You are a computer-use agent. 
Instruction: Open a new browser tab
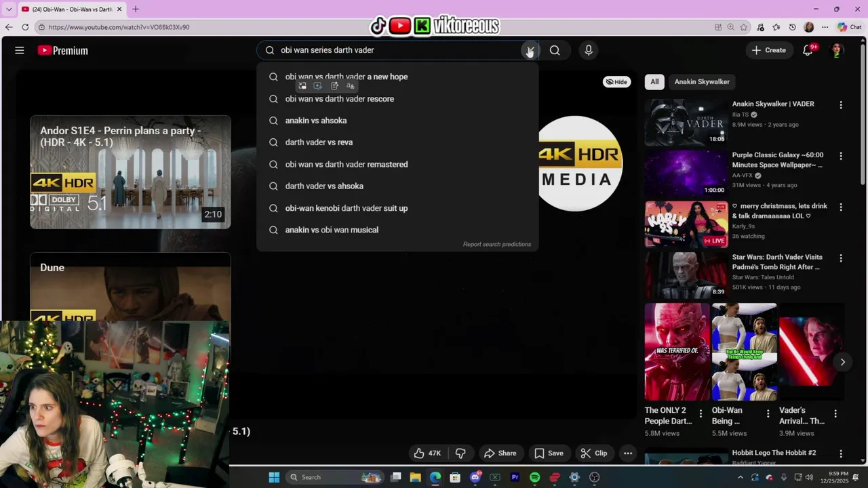[136, 9]
